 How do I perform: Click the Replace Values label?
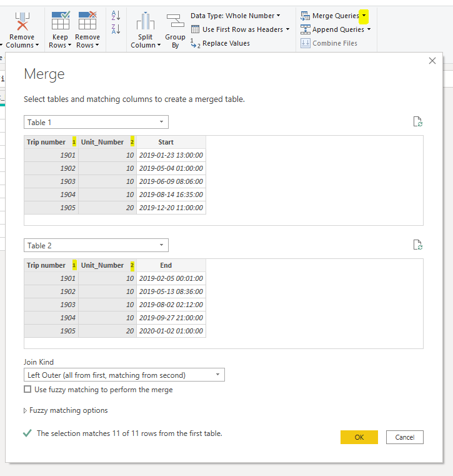(x=226, y=43)
